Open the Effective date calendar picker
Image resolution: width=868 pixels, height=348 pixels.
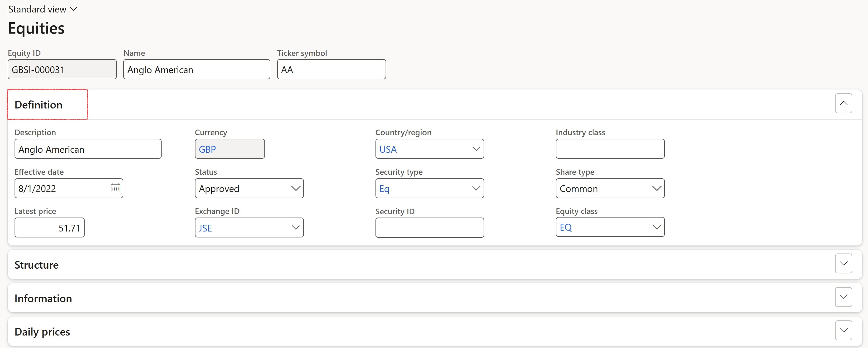point(115,188)
